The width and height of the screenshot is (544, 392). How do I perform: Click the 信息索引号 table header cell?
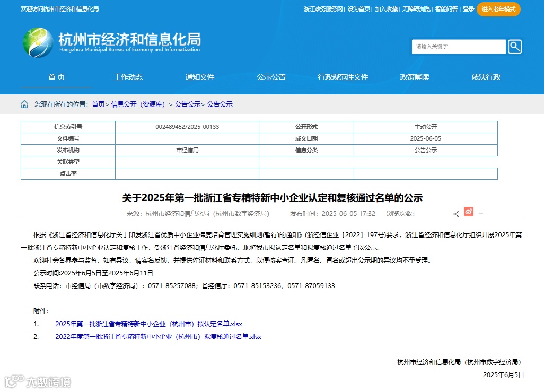(68, 127)
